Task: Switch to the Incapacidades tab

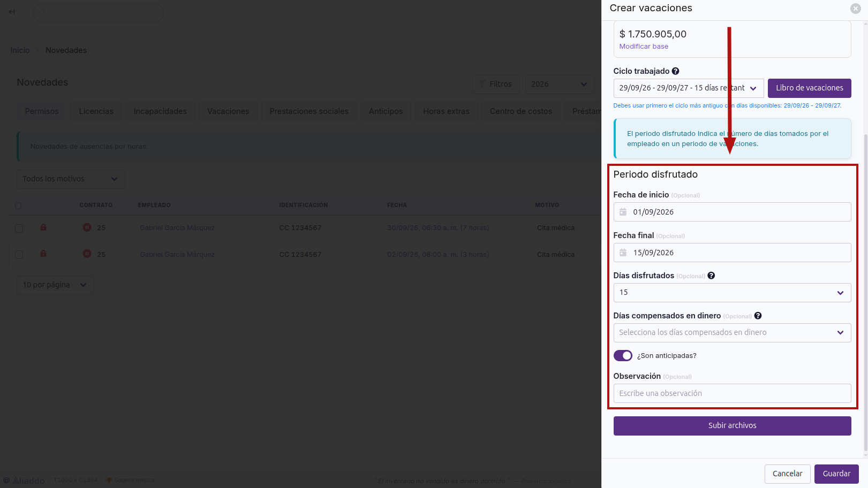Action: (160, 111)
